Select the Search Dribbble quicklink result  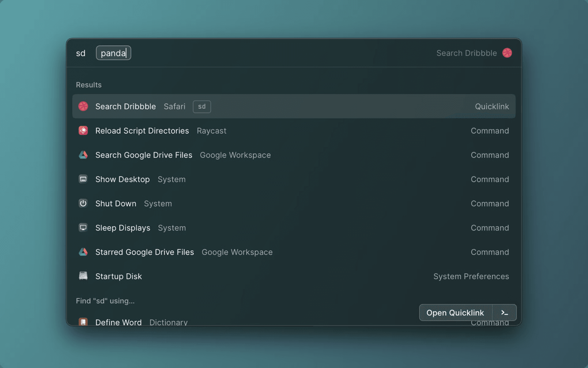pos(126,106)
